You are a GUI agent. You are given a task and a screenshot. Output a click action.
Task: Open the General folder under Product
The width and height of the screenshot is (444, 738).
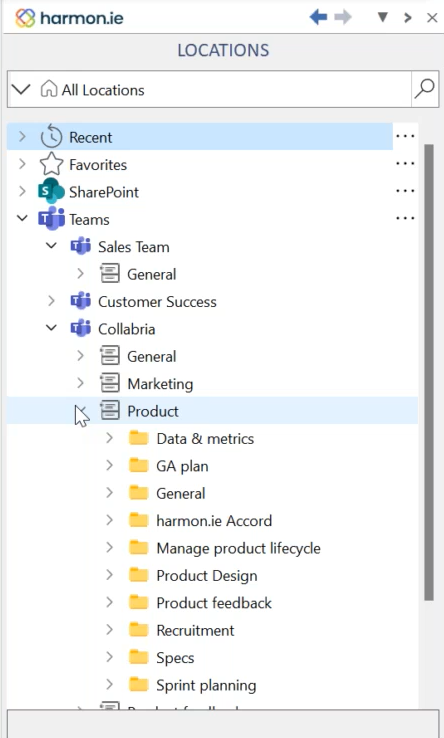click(x=180, y=493)
